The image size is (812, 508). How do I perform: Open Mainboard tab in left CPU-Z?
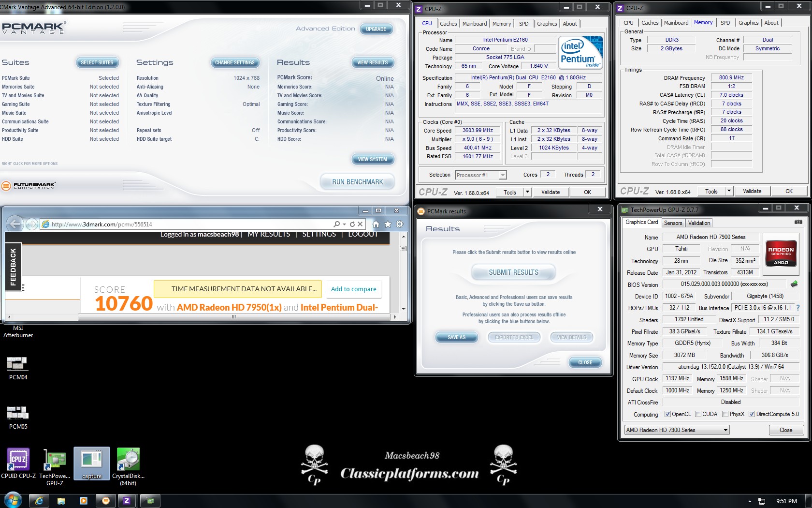475,24
